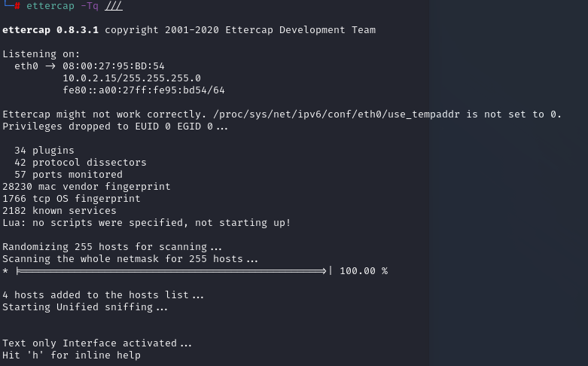Click the IPv6 address fe80::a00:27ff:fe95:bd54/64
The image size is (588, 366).
[x=144, y=90]
